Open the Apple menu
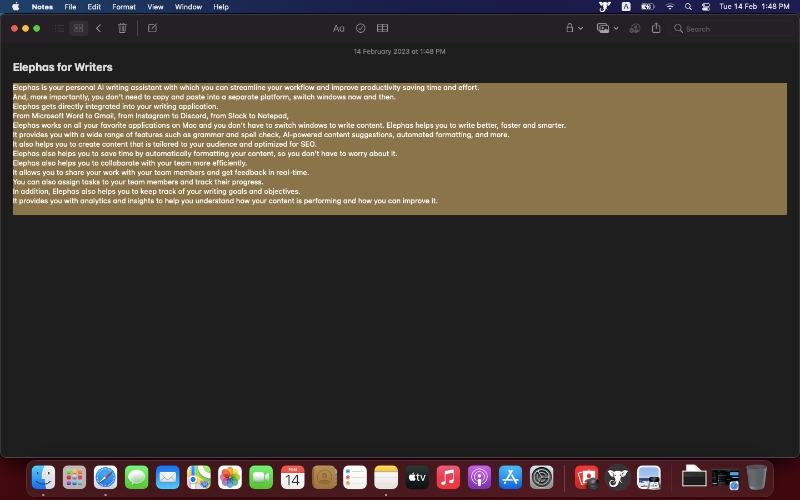 click(15, 7)
